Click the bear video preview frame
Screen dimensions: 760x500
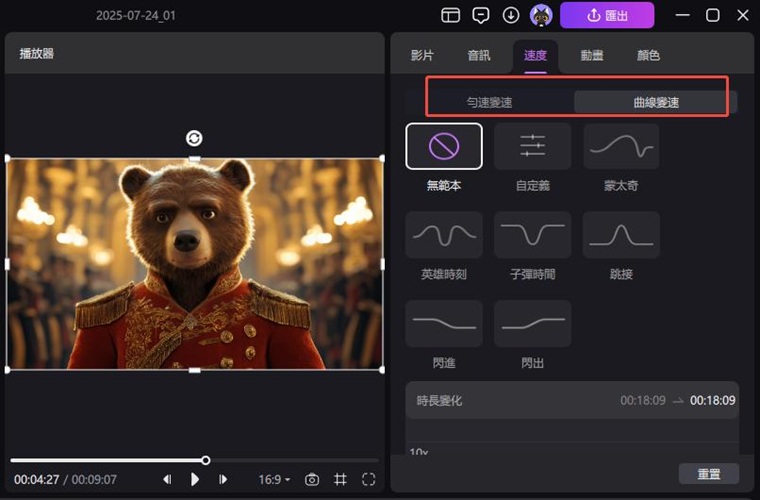point(194,264)
